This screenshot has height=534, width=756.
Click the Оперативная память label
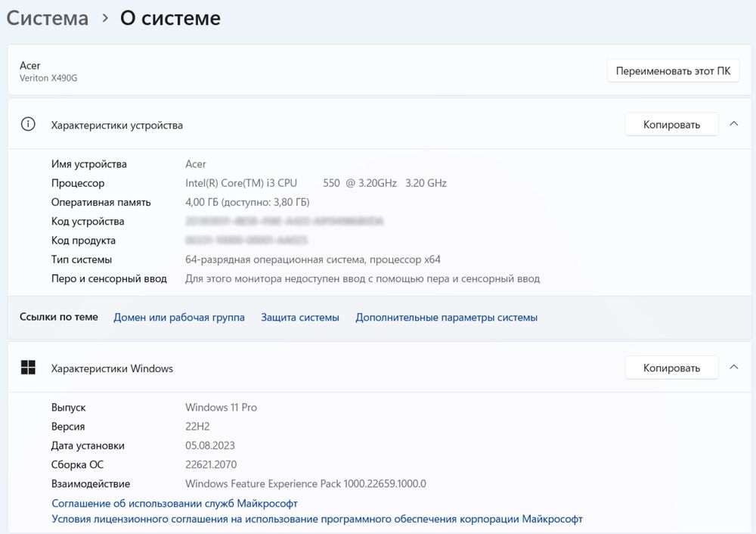point(101,202)
